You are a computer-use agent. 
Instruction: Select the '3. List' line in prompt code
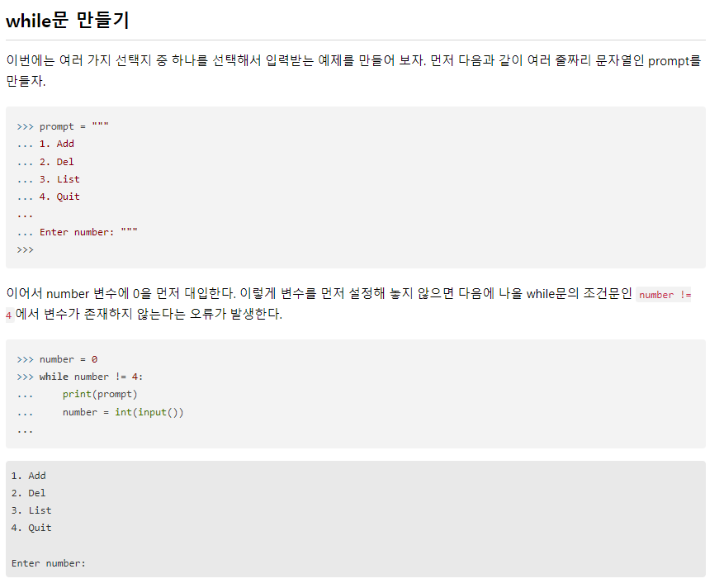[59, 179]
